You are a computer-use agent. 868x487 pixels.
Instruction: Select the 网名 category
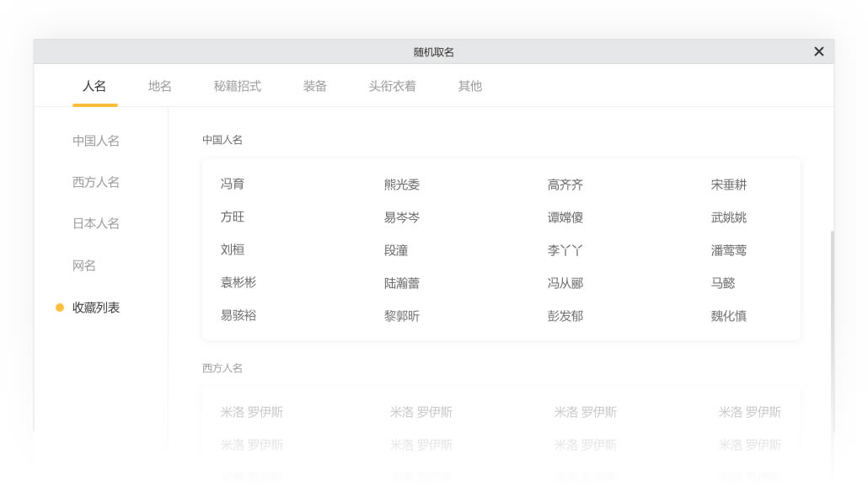pyautogui.click(x=84, y=265)
